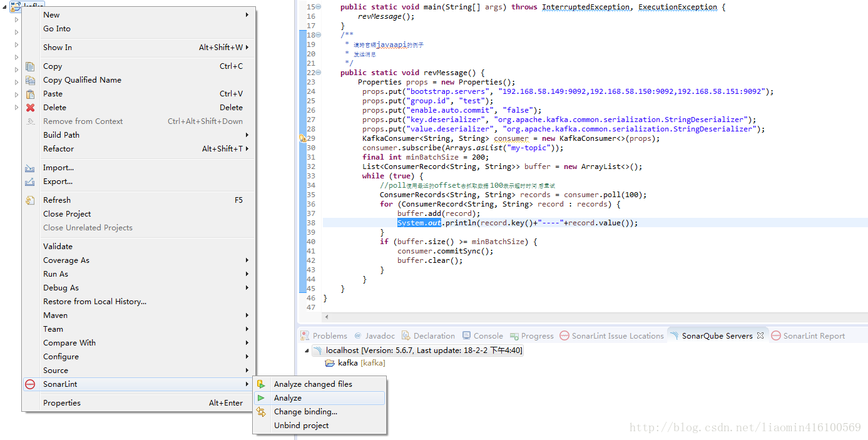Click the Change binding icon
This screenshot has height=440, width=868.
(261, 412)
